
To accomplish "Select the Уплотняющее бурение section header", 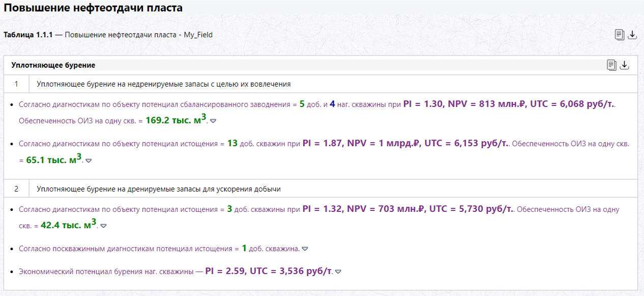I will (x=320, y=65).
